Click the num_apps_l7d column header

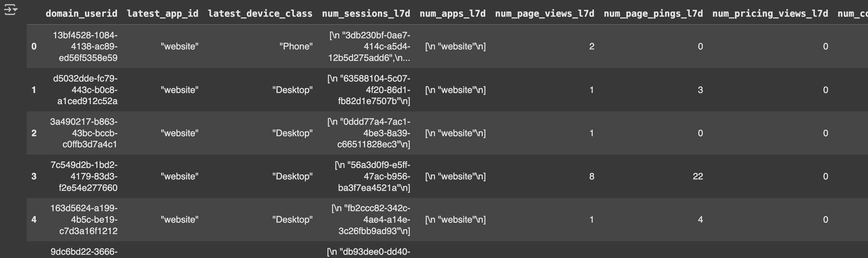(x=453, y=13)
